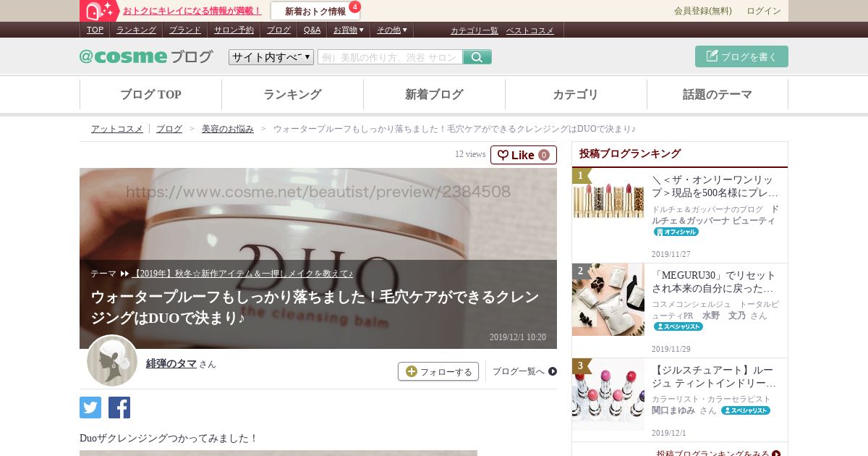Open ブランド in the top menu
868x456 pixels.
coord(185,30)
